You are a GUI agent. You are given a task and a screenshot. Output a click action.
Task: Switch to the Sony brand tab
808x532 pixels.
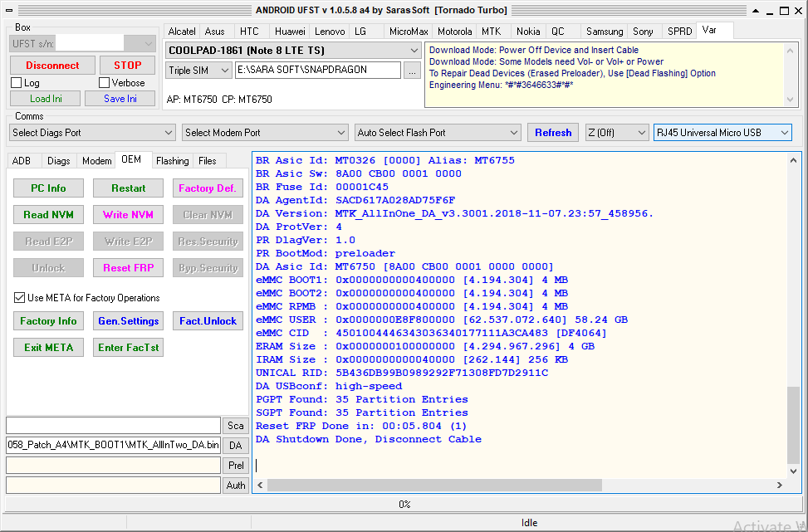pos(643,32)
